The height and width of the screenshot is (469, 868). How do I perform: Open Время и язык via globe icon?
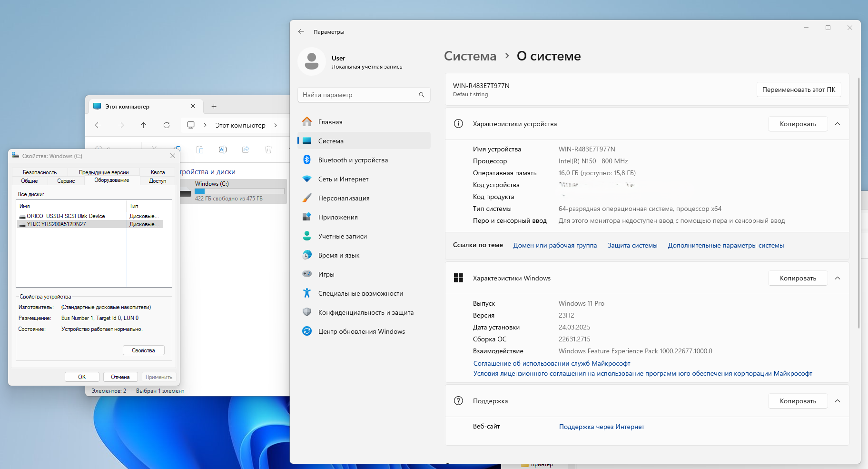(307, 255)
